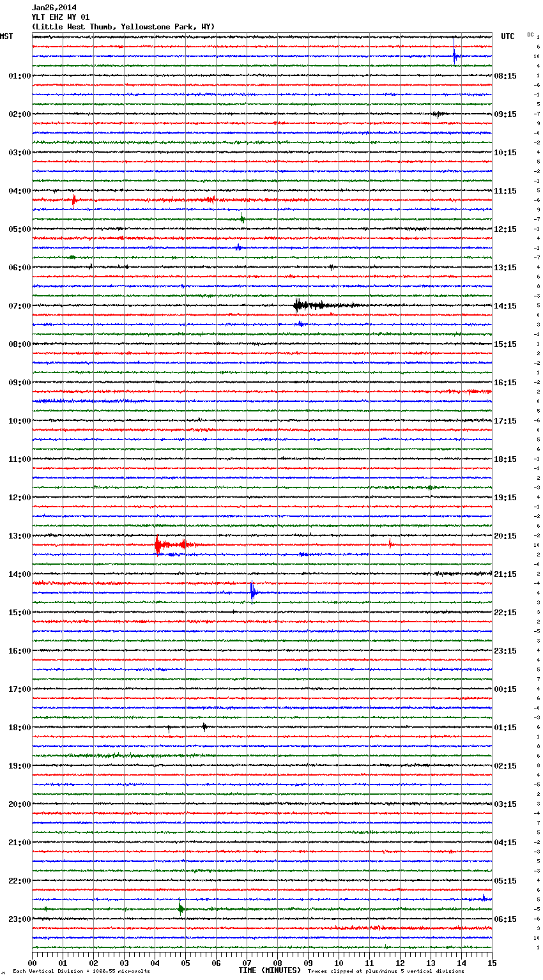Click the 03 minute axis tick label
The width and height of the screenshot is (543, 980).
coord(124,963)
